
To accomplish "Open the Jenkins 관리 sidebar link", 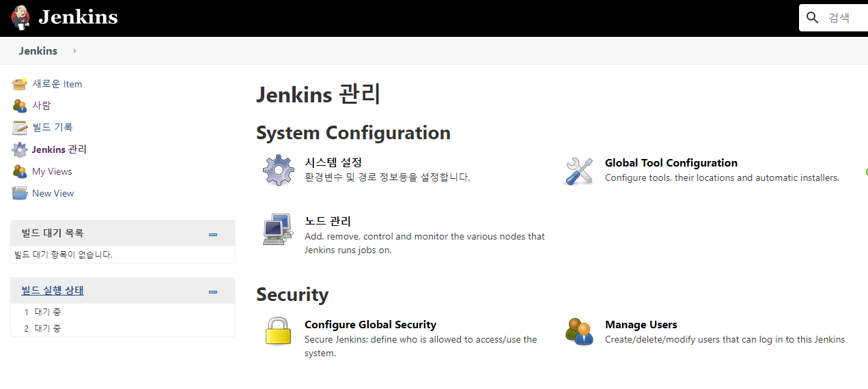I will 59,149.
